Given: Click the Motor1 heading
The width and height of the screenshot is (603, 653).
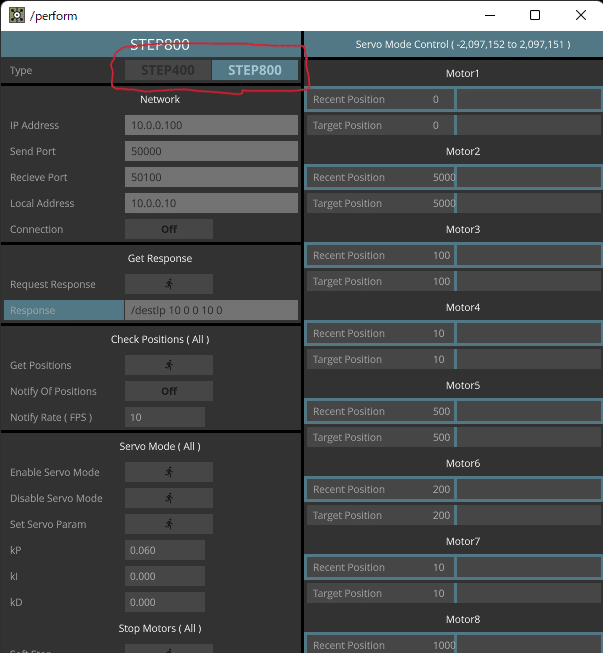Looking at the screenshot, I should (463, 73).
